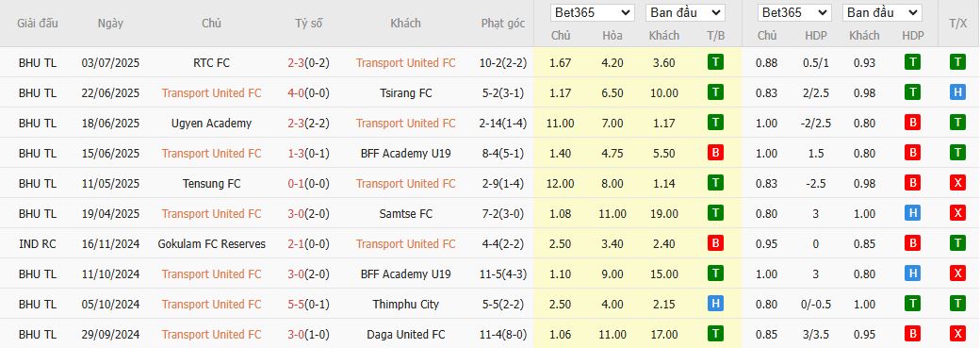This screenshot has height=348, width=980.
Task: Click red B HDP badge for Ugyen Academy row
Action: pos(912,123)
